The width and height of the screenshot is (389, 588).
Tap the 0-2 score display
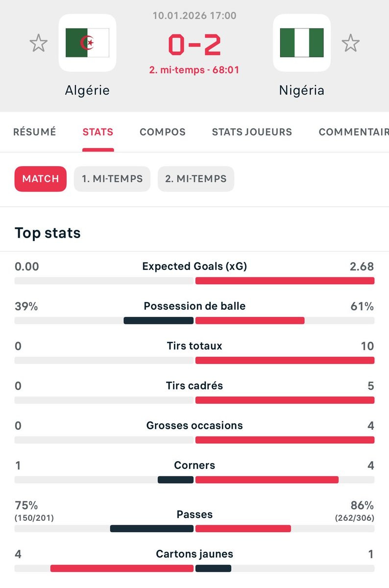[194, 45]
